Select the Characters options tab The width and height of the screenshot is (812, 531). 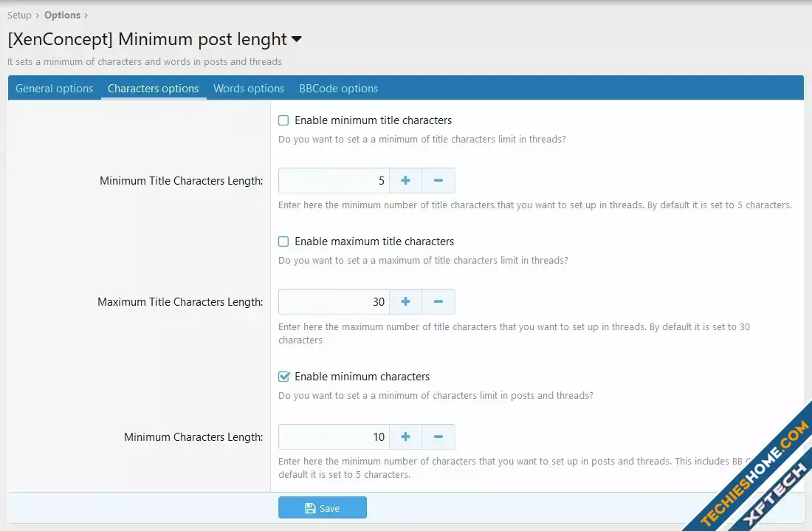click(x=154, y=89)
